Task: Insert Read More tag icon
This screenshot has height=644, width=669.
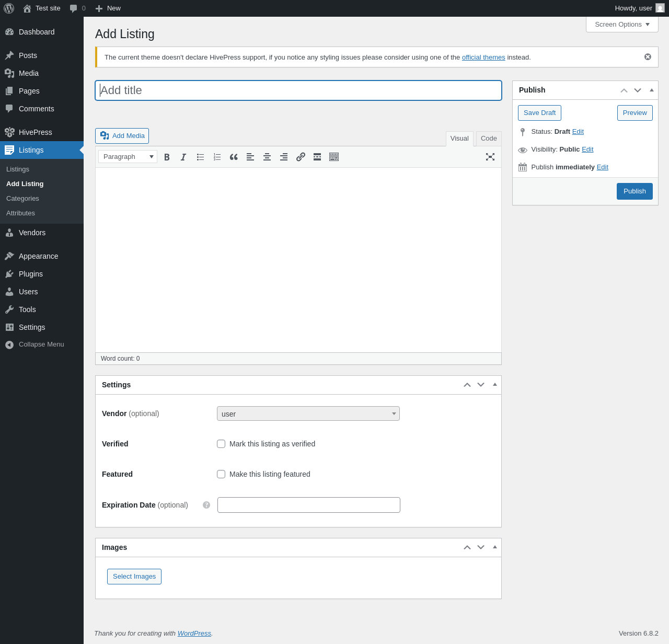Action: coord(317,157)
